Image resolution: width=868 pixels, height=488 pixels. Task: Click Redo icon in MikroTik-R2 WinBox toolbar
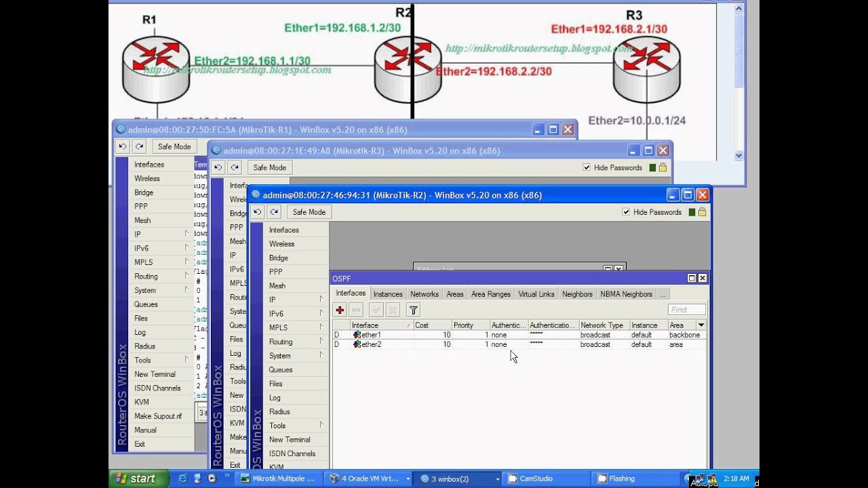tap(274, 212)
